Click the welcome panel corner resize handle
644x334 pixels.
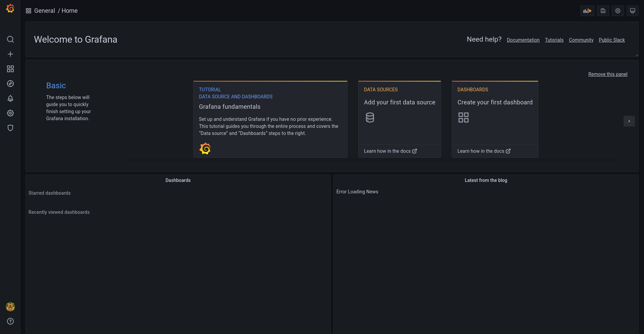[x=636, y=55]
